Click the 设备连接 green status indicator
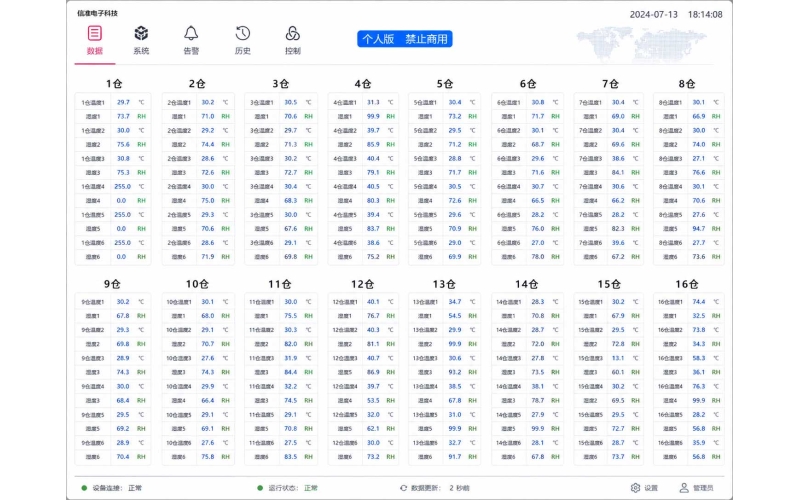This screenshot has height=500, width=800. point(84,488)
